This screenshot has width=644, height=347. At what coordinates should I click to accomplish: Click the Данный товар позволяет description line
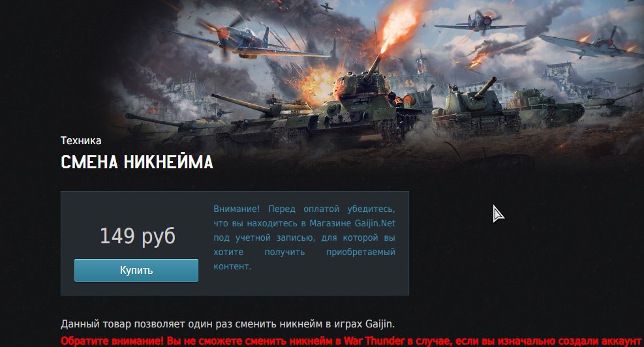[x=228, y=324]
